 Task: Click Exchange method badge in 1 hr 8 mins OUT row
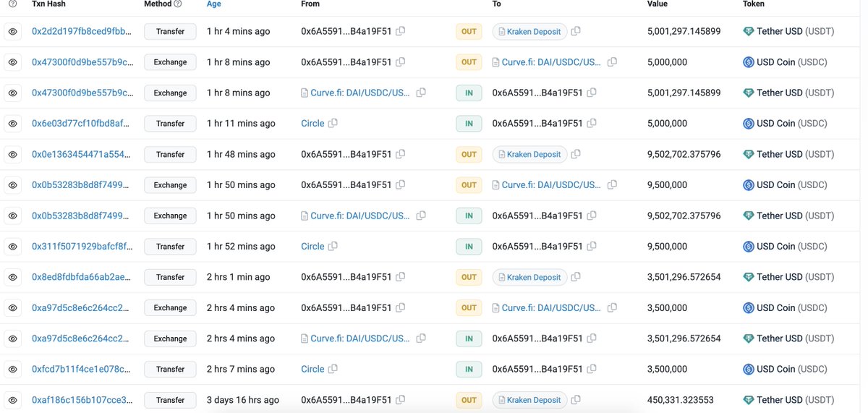[171, 62]
